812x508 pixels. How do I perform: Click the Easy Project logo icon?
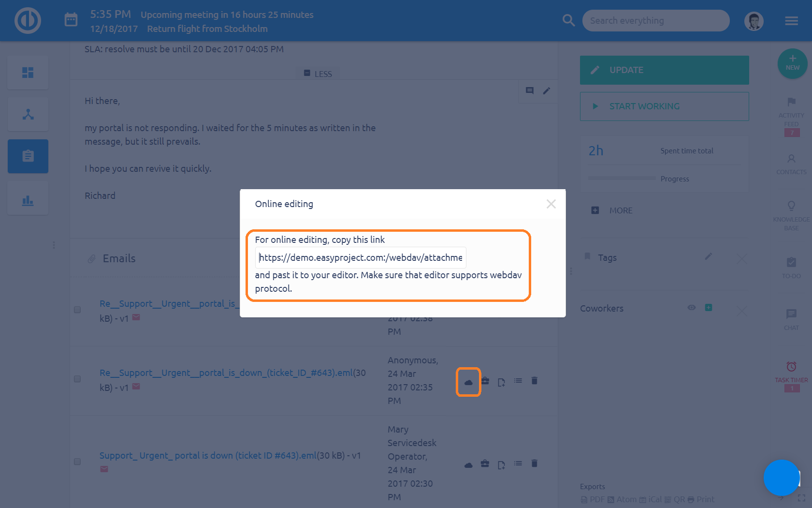(x=28, y=20)
